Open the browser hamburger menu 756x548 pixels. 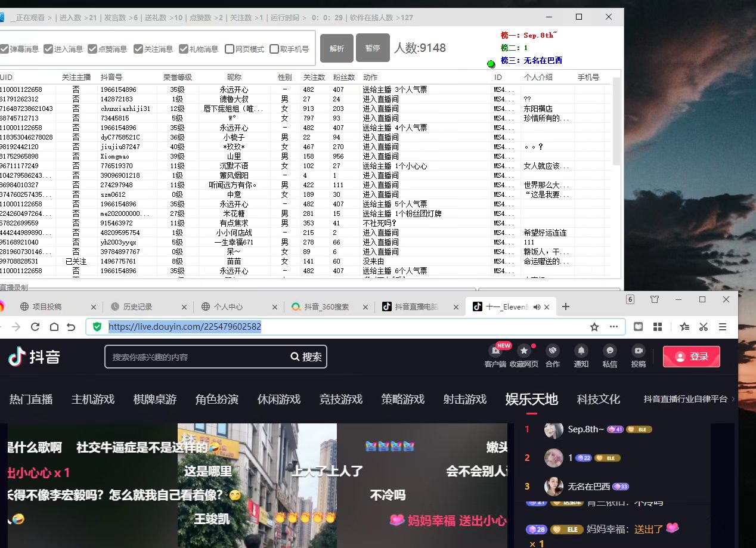[x=723, y=327]
